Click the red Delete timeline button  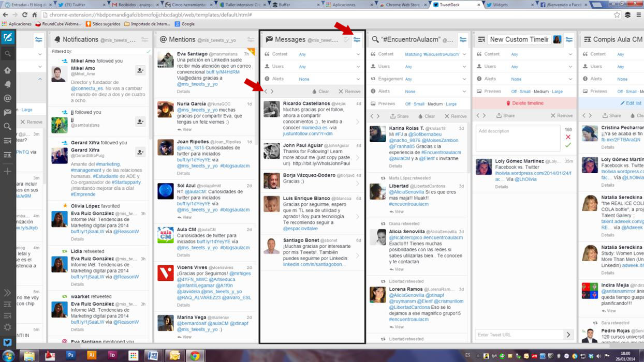[x=524, y=103]
